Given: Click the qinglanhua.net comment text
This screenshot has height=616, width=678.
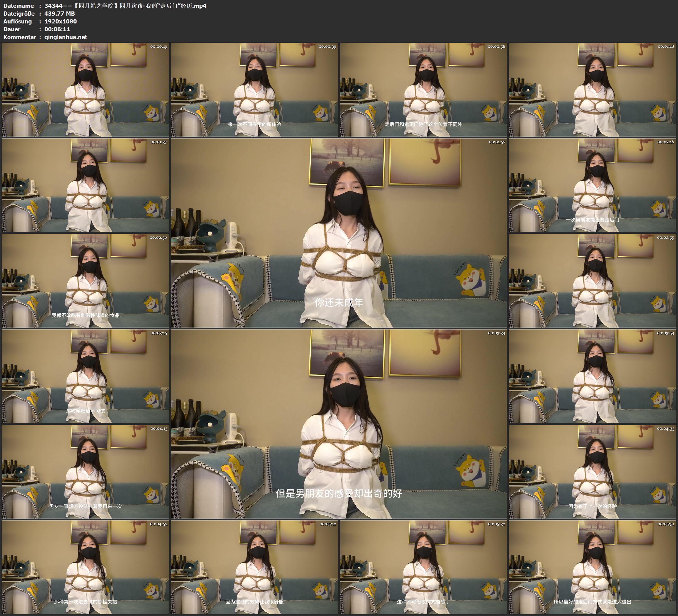Looking at the screenshot, I should (x=66, y=37).
